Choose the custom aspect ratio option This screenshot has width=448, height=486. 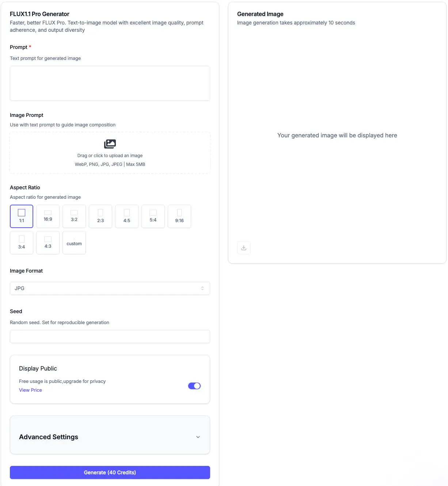tap(74, 243)
